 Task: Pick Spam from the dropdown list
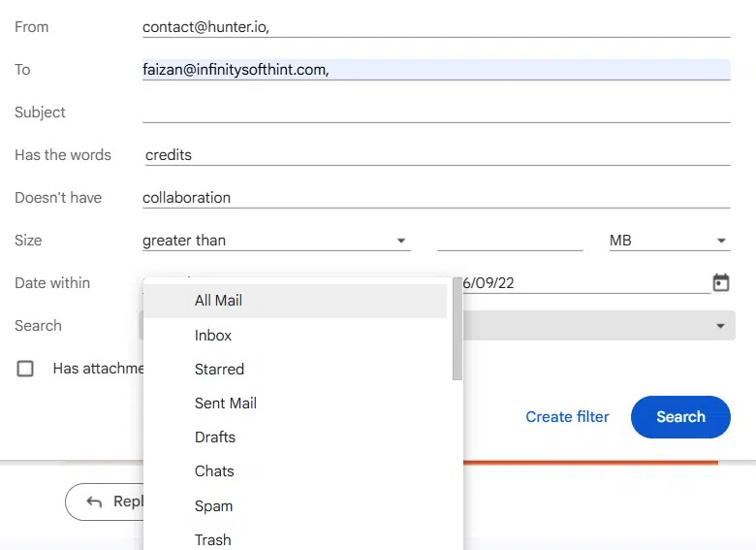[295, 505]
